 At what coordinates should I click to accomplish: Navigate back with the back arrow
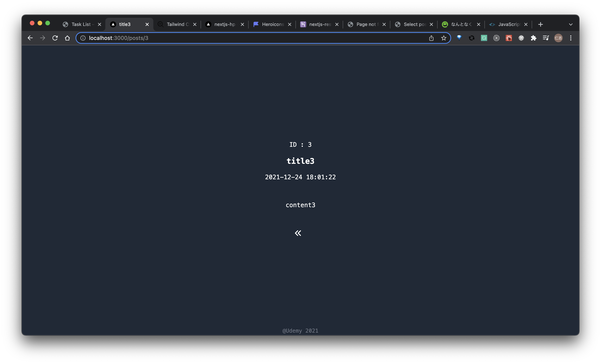click(x=30, y=38)
